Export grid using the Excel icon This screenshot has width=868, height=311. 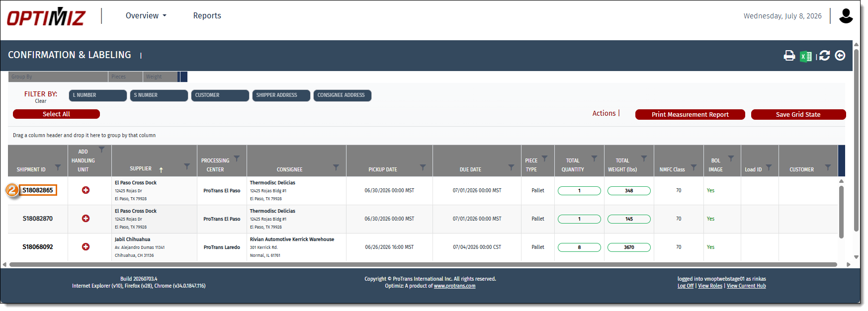[805, 56]
